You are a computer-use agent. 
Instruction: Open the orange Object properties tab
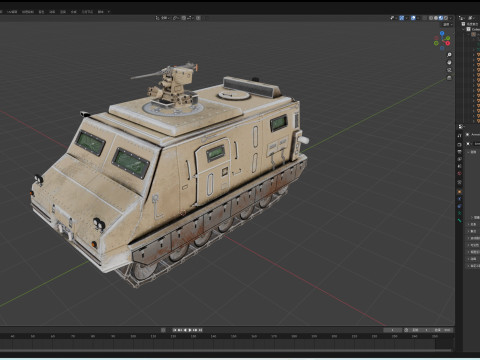tap(460, 192)
